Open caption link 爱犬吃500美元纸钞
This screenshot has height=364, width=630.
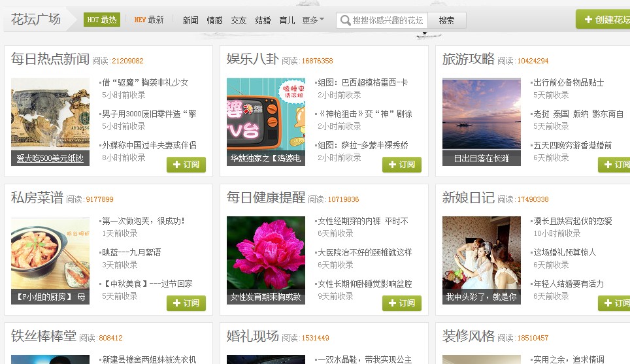point(50,158)
